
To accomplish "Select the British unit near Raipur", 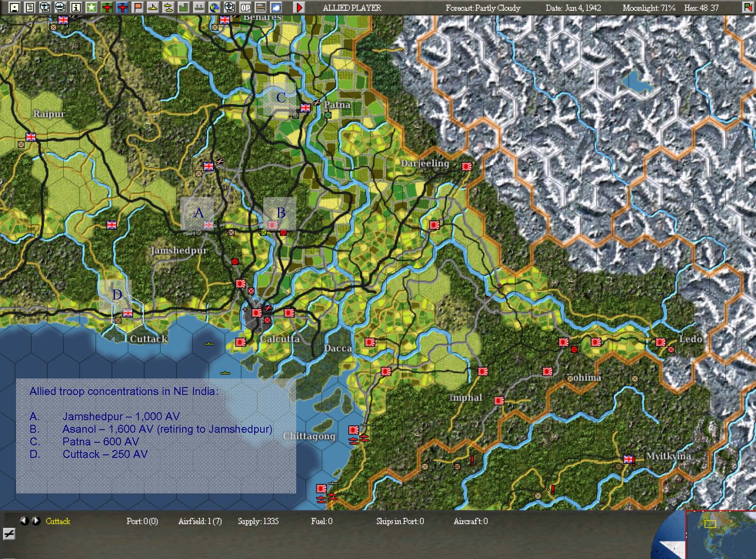I will pyautogui.click(x=30, y=137).
